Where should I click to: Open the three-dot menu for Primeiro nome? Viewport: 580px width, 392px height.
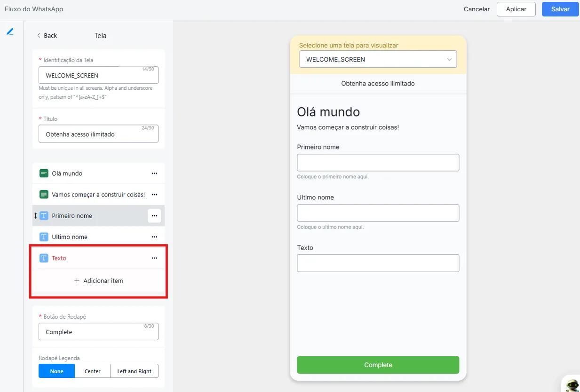(154, 216)
